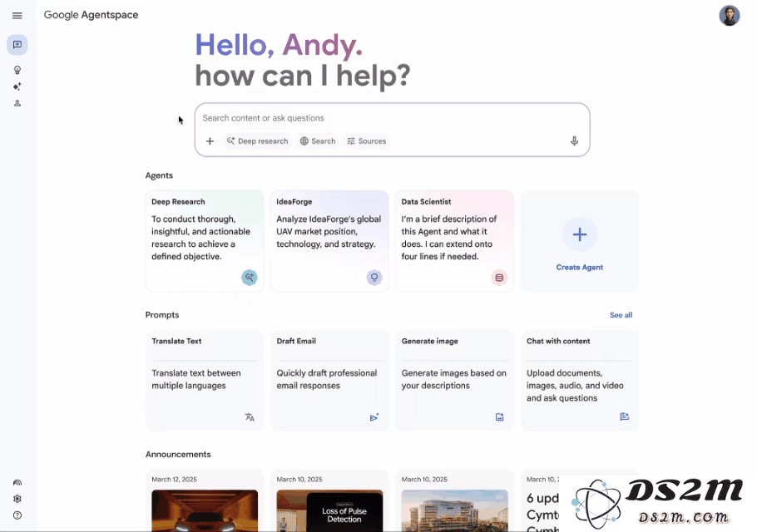This screenshot has height=532, width=757.
Task: Click the IdeaForge lightbulb icon badge
Action: click(x=374, y=278)
